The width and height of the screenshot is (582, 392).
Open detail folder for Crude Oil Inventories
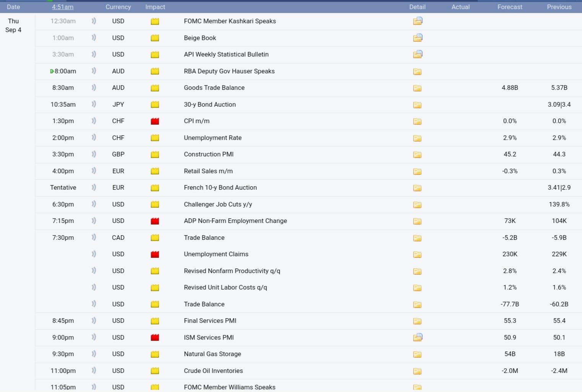(x=417, y=371)
